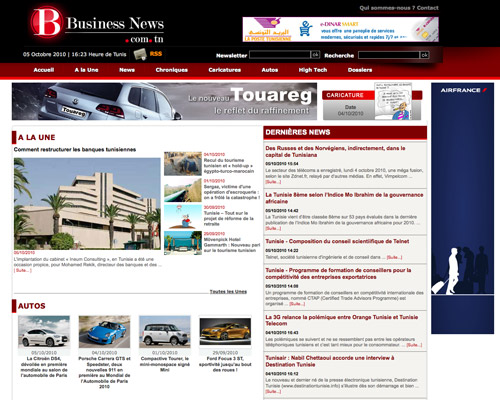Read the Tunisiana Russes et Norvégiens headline
500x400 pixels.
point(335,152)
